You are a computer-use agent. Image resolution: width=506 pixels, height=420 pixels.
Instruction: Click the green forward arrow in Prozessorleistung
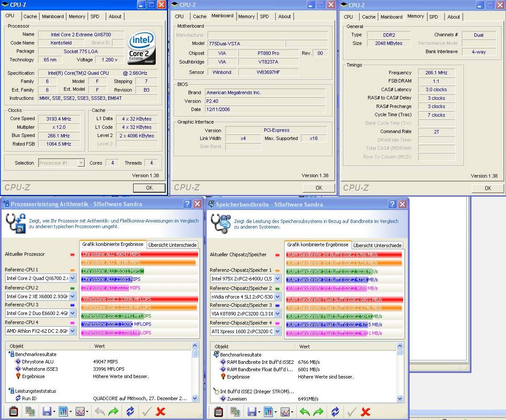[x=113, y=412]
